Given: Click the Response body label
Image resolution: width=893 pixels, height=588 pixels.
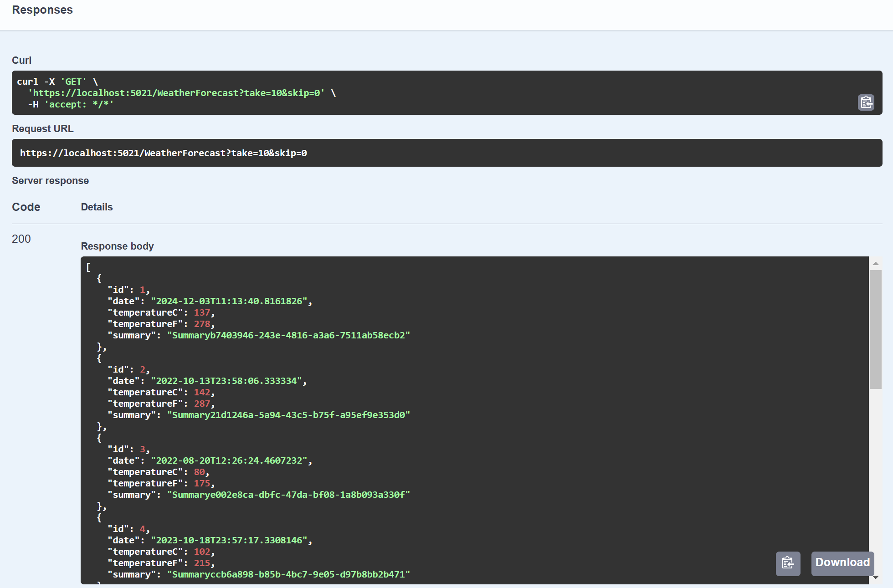Looking at the screenshot, I should 117,246.
